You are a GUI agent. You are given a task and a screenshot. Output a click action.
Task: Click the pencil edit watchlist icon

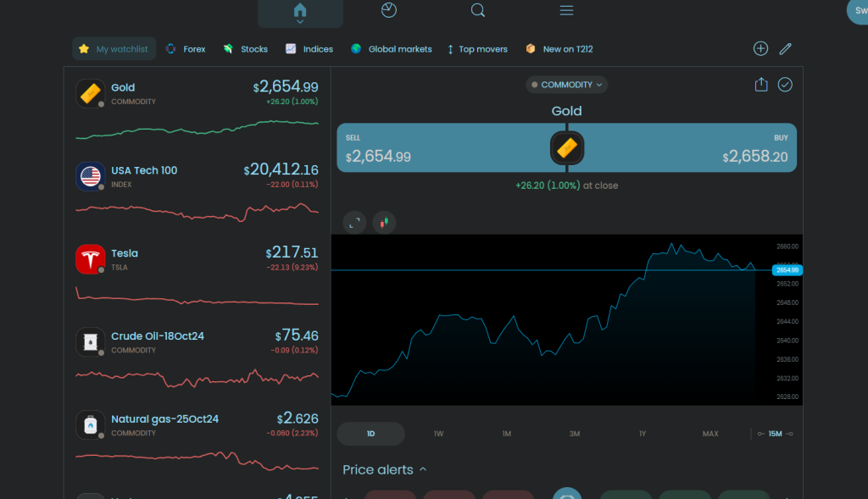(785, 49)
